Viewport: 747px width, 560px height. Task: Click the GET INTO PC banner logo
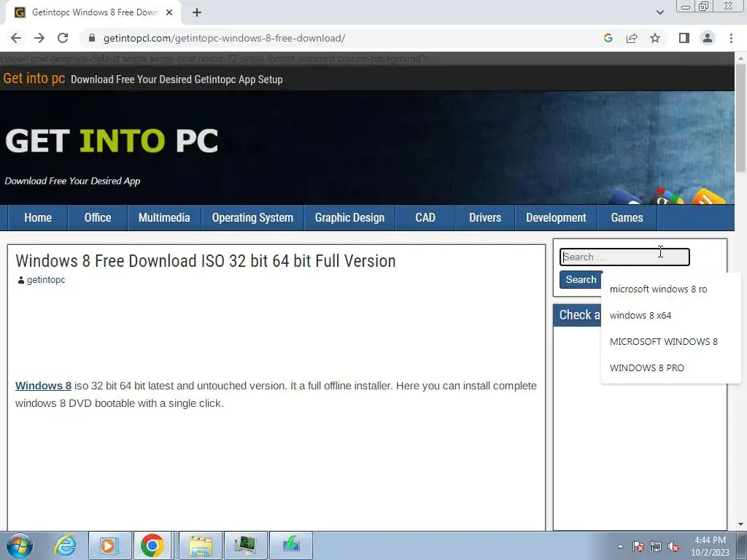[x=112, y=141]
